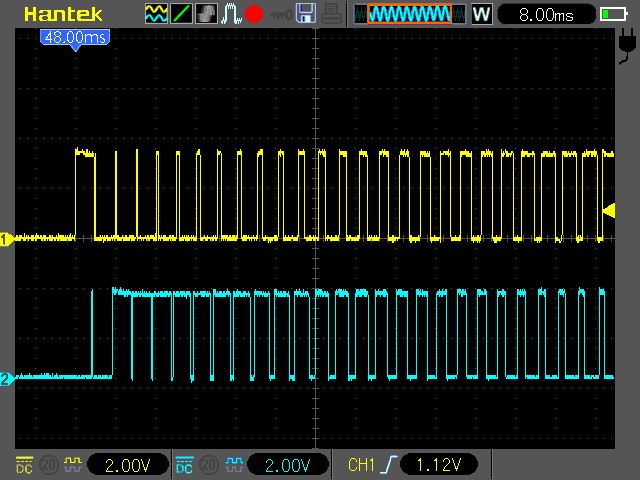This screenshot has width=640, height=480.
Task: Click the battery level indicator
Action: pyautogui.click(x=613, y=15)
